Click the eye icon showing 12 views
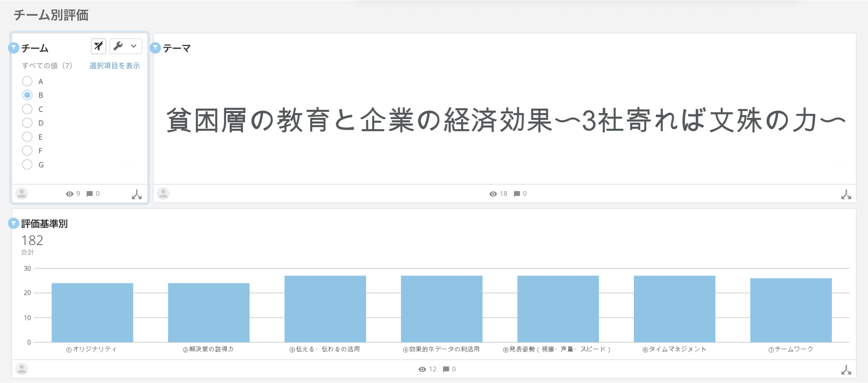 (422, 369)
